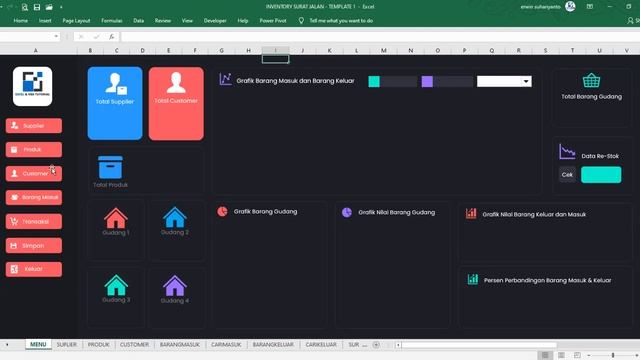The image size is (640, 360).
Task: Click the Transaksi sidebar button
Action: (x=34, y=221)
